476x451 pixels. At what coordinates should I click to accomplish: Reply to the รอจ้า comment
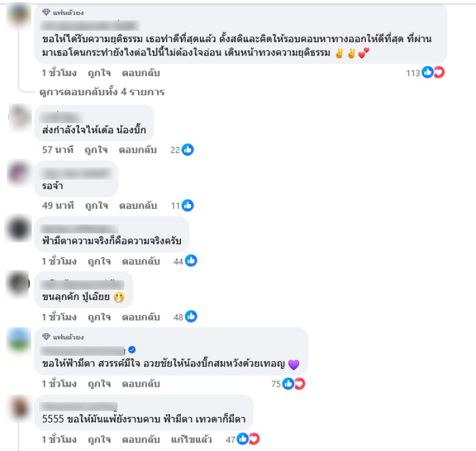click(138, 206)
